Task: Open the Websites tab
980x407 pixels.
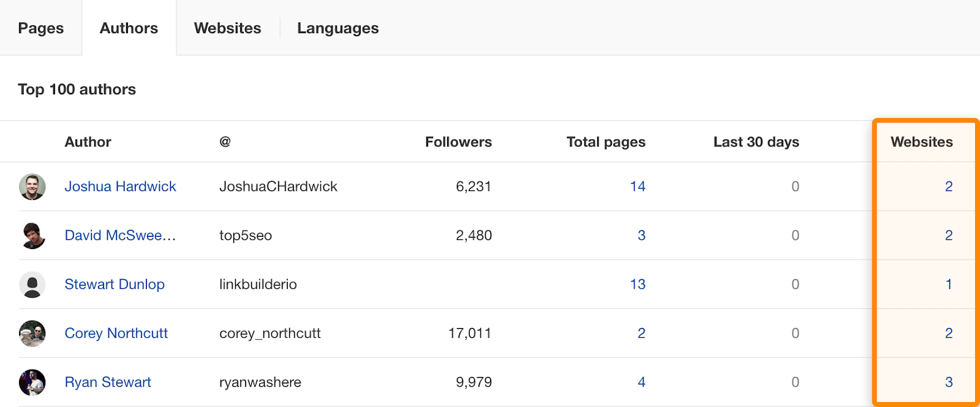Action: pyautogui.click(x=227, y=28)
